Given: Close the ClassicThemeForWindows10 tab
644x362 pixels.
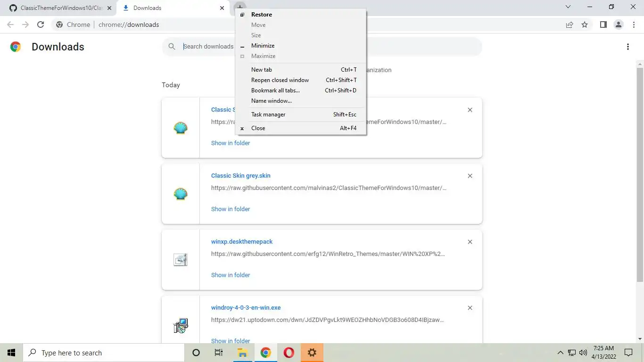Looking at the screenshot, I should [109, 8].
